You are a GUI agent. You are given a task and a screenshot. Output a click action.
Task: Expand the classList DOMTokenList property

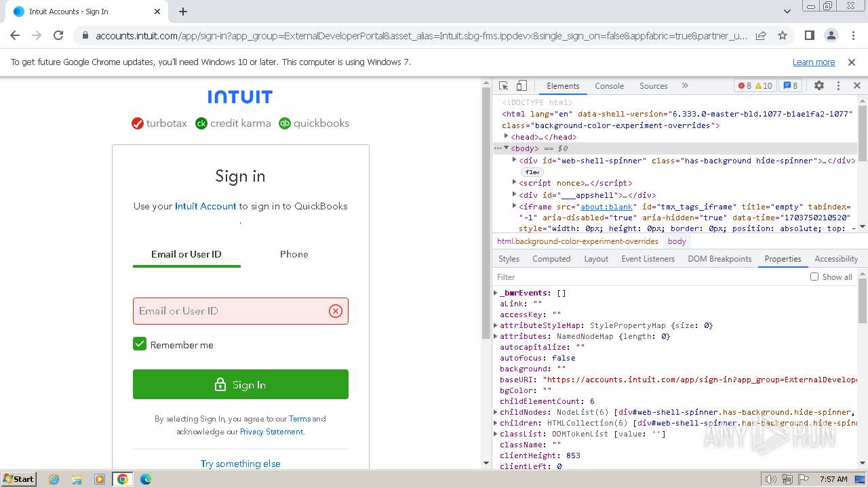tap(496, 434)
